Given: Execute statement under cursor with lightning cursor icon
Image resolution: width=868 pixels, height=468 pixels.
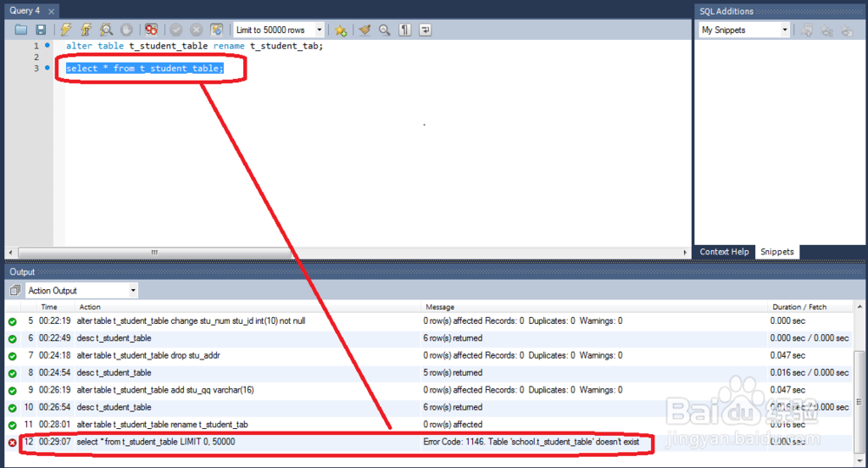Looking at the screenshot, I should click(x=86, y=30).
